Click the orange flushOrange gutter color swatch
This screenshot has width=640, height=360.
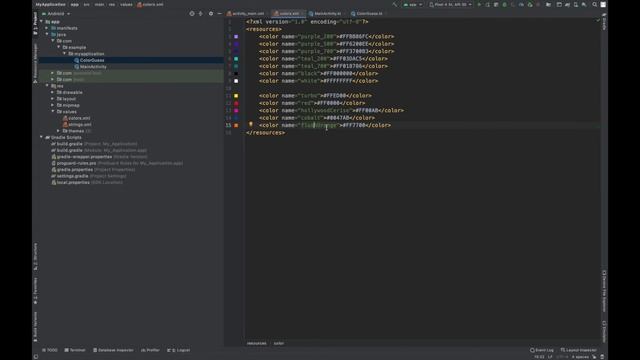click(236, 125)
